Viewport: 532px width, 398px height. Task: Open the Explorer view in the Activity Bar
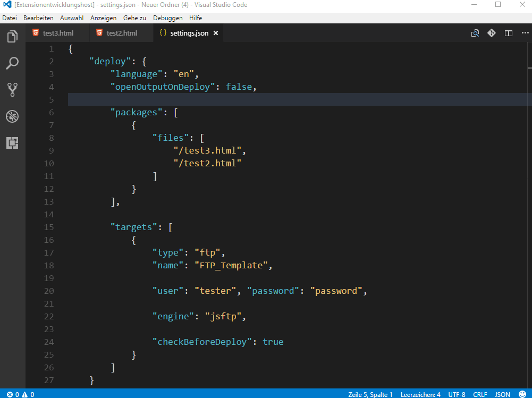[x=12, y=36]
